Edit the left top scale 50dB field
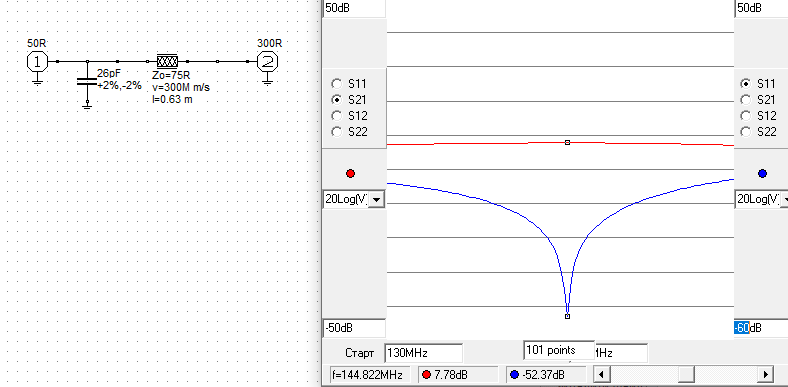Screen dimensions: 788x387 pyautogui.click(x=354, y=9)
